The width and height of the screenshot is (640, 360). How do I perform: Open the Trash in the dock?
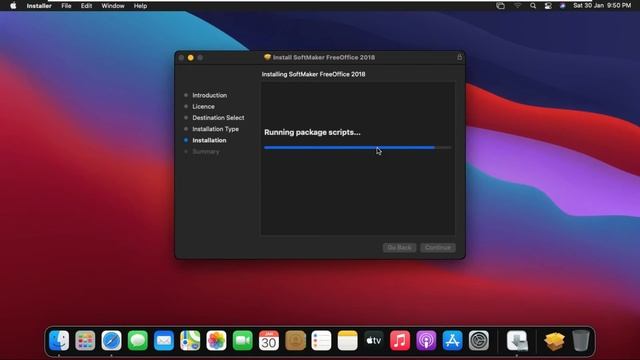click(580, 340)
